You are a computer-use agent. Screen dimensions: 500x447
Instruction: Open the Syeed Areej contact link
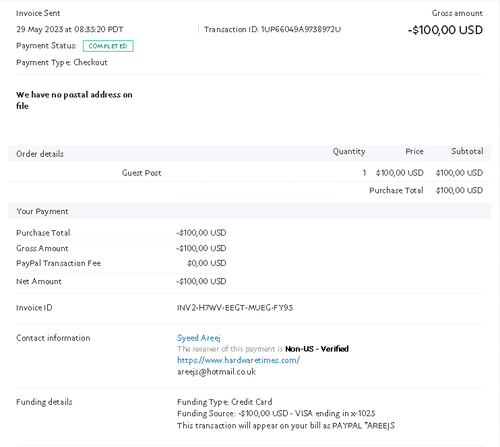tap(199, 338)
